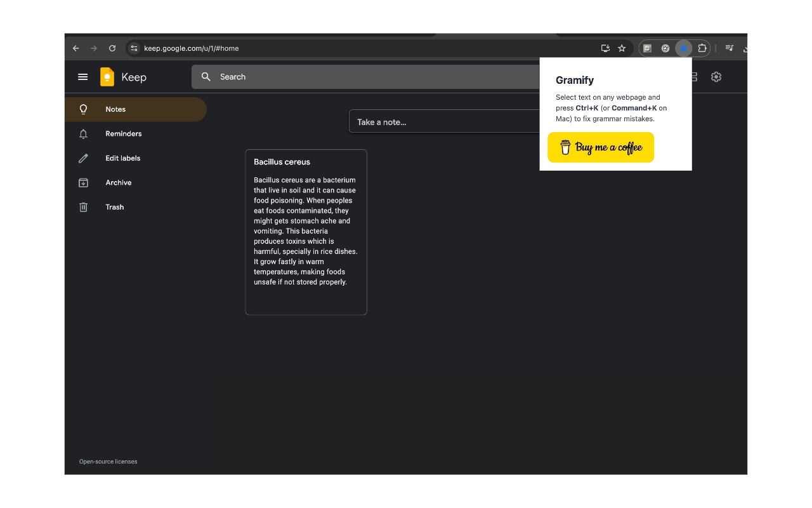The height and width of the screenshot is (508, 812).
Task: Click the Buy me a coffee button
Action: 601,147
